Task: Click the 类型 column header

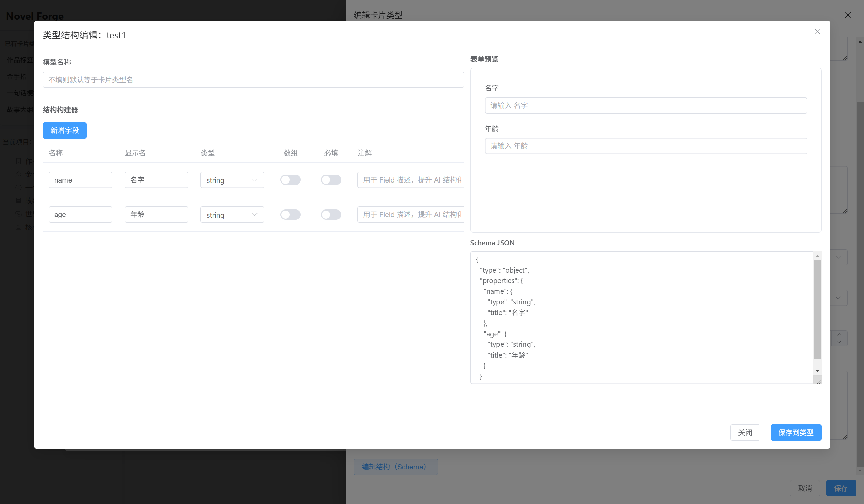Action: (x=208, y=153)
